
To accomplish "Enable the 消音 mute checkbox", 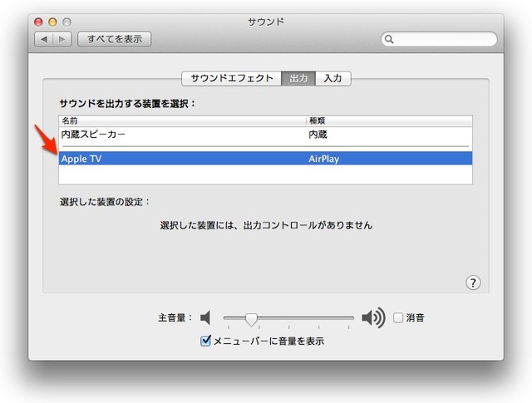I will [398, 318].
